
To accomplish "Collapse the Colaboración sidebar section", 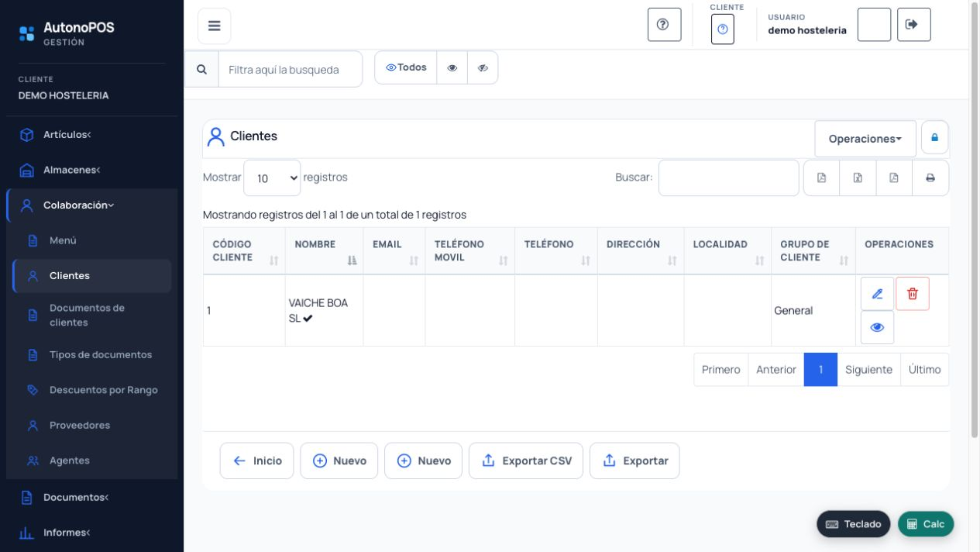I will pyautogui.click(x=91, y=205).
